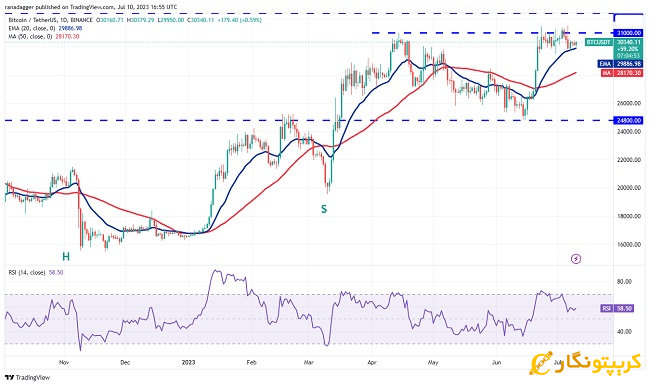The width and height of the screenshot is (650, 386).
Task: Select the 'S' chart annotation
Action: [x=324, y=209]
